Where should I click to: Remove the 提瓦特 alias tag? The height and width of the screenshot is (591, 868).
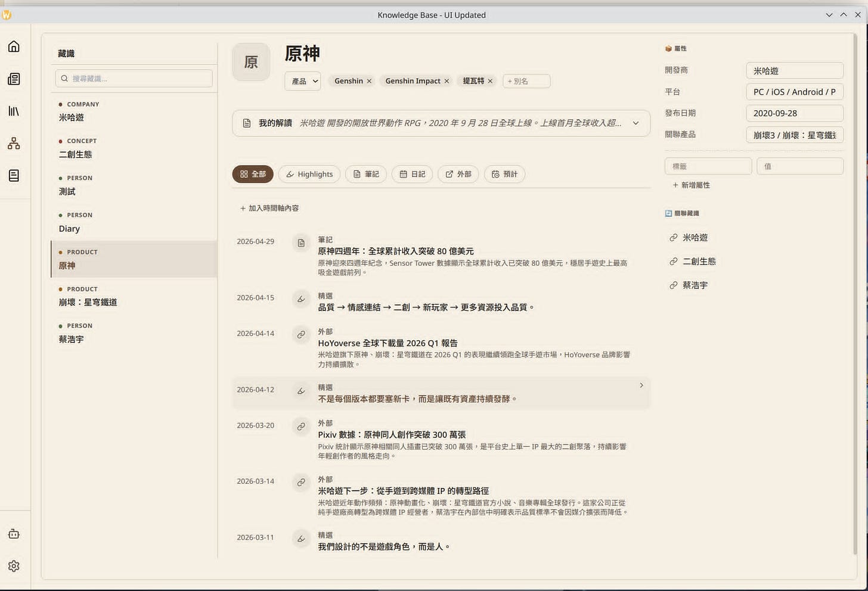[490, 81]
